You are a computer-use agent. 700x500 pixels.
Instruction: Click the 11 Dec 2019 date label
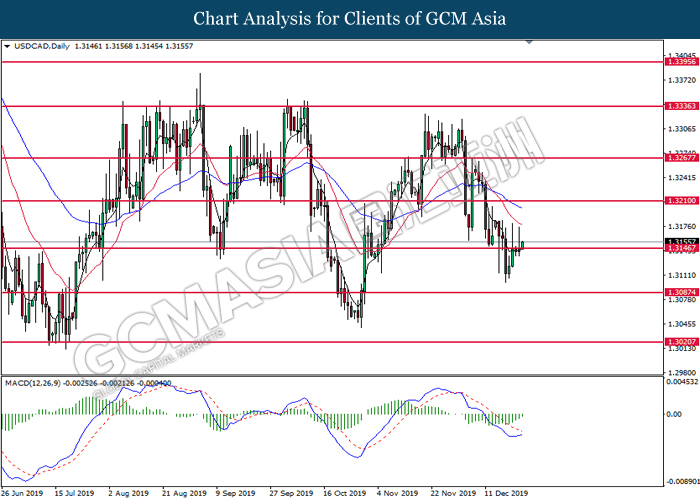coord(506,493)
